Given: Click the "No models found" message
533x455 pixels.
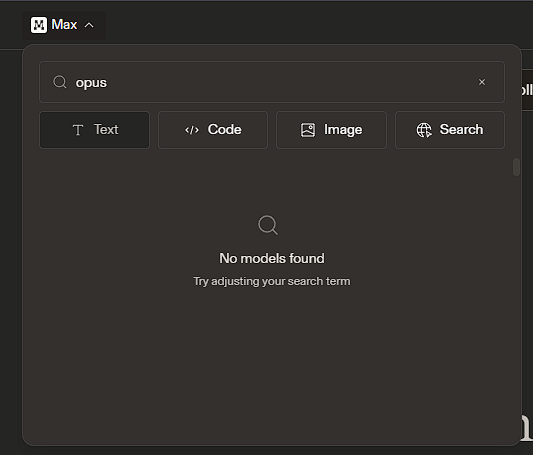Looking at the screenshot, I should point(272,258).
